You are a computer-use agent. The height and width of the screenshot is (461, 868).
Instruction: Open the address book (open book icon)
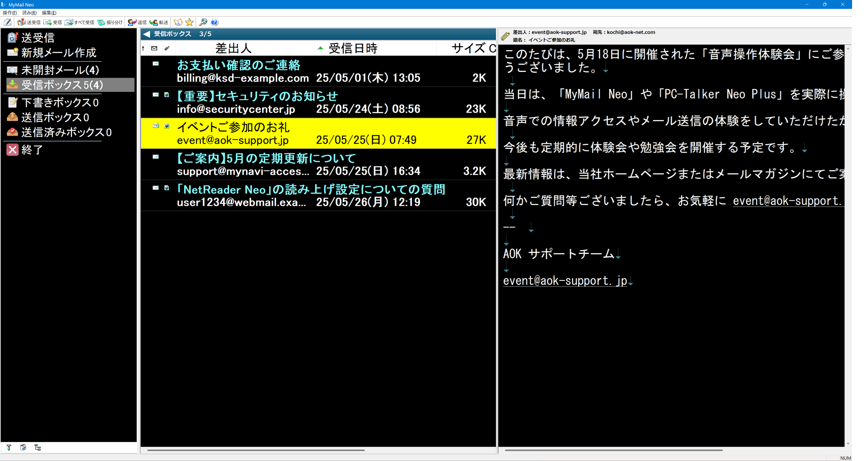click(178, 22)
